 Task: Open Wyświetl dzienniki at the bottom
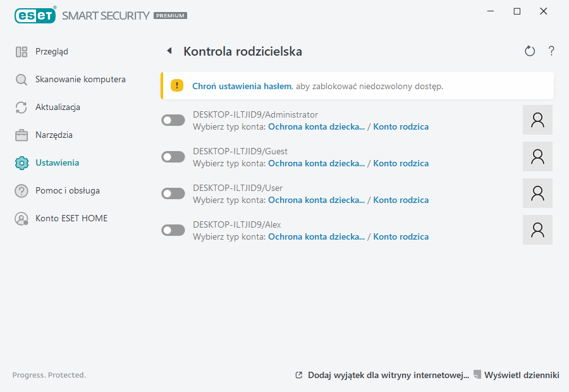[521, 375]
